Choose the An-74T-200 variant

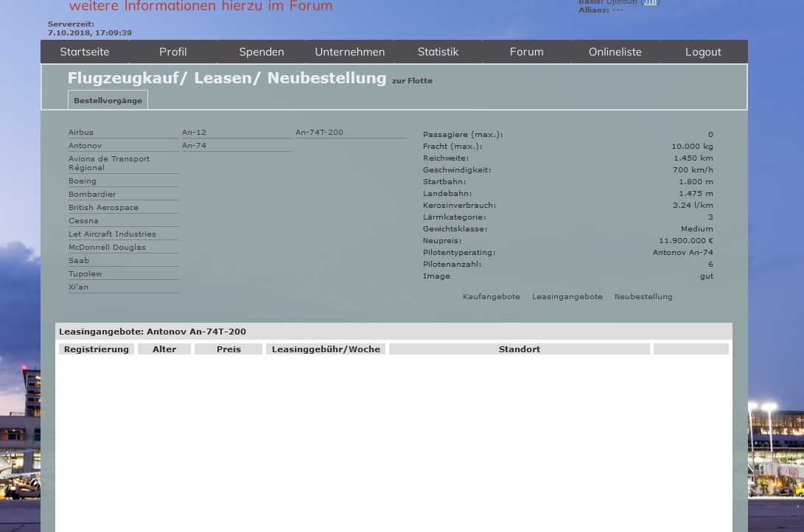(350, 132)
